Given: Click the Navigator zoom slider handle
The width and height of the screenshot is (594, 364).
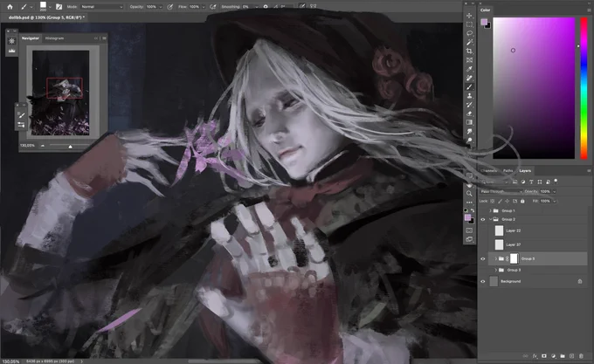Looking at the screenshot, I should (70, 146).
